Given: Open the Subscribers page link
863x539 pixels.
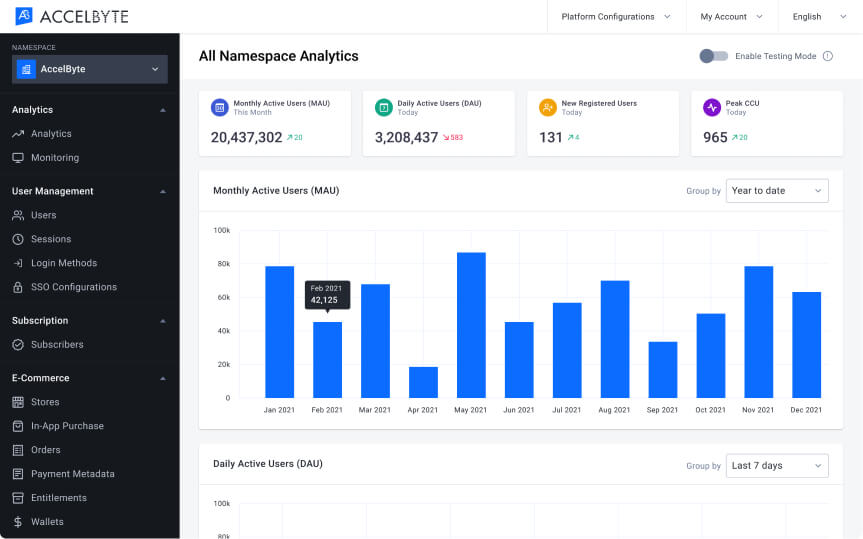Looking at the screenshot, I should tap(57, 345).
